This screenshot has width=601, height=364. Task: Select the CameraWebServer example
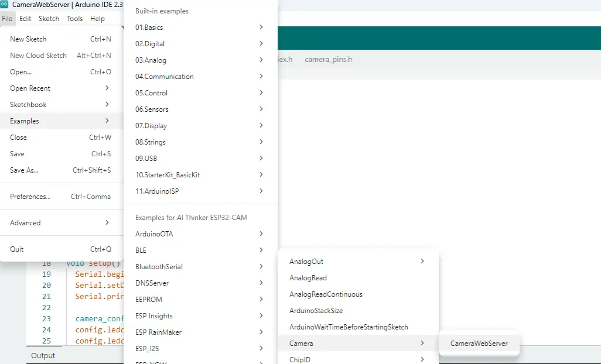pos(479,344)
